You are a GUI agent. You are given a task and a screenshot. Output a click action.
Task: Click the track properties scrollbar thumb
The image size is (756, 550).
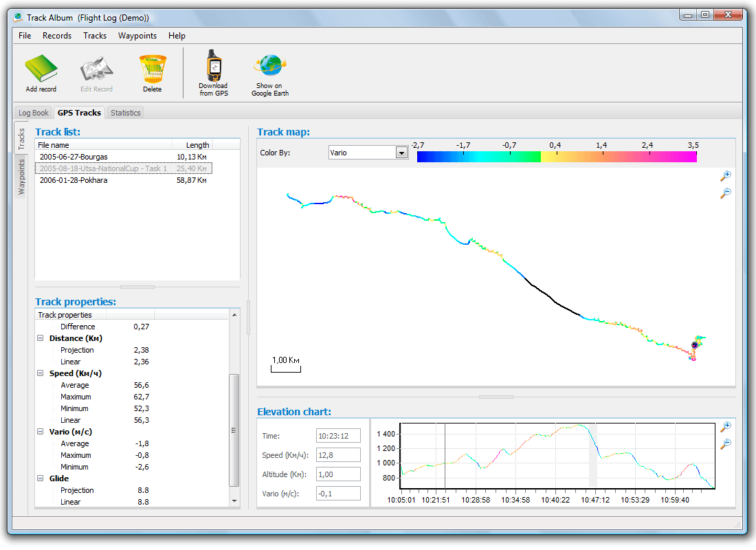(234, 430)
